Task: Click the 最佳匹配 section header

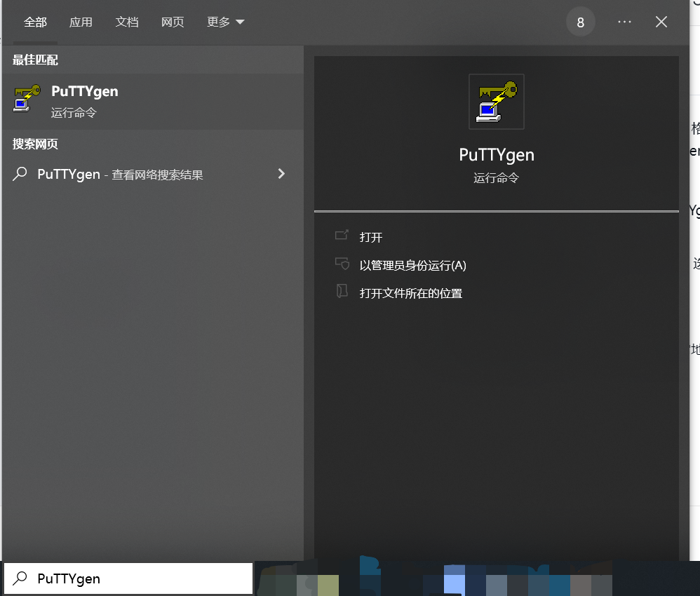Action: (35, 60)
